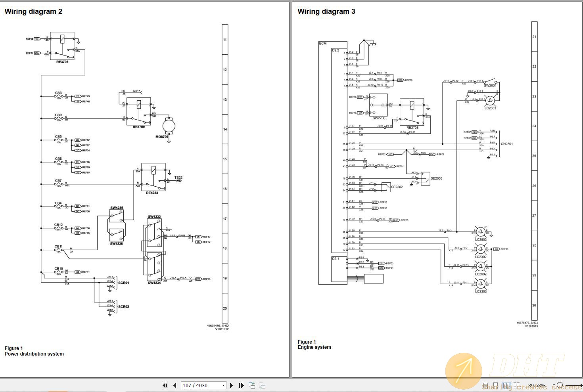The width and height of the screenshot is (583, 392).
Task: Click the MO8709 motor label
Action: coord(162,137)
